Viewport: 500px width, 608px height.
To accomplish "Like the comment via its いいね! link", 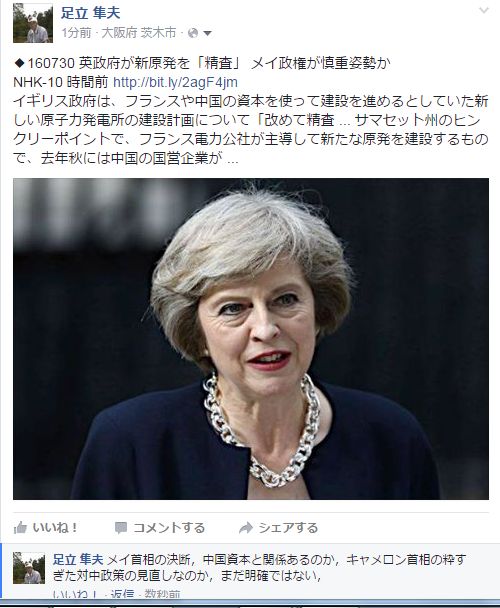I will (x=75, y=594).
